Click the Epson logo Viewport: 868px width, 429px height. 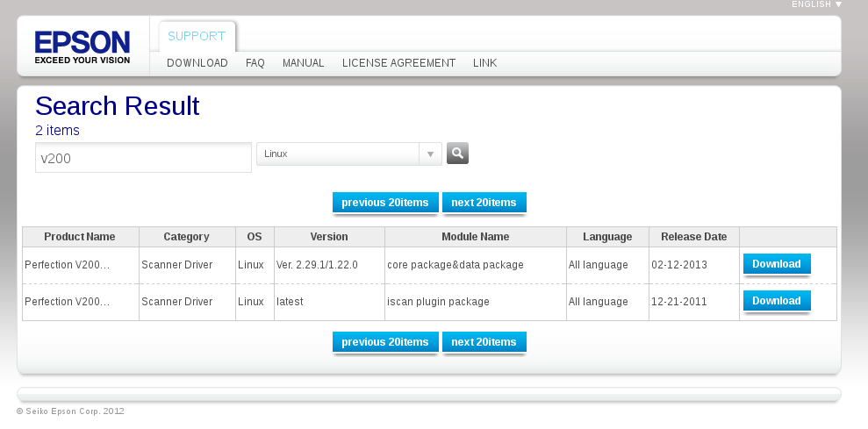[82, 47]
